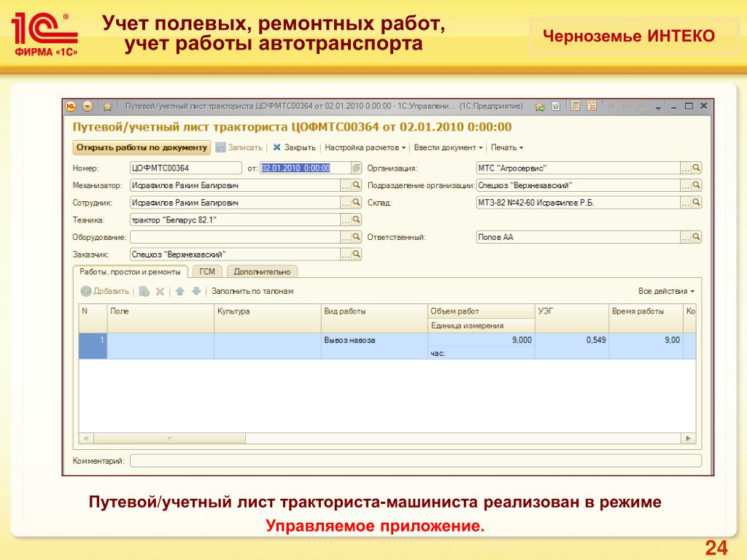Click the ellipsis select button for Организация
This screenshot has height=560, width=747.
(x=686, y=168)
